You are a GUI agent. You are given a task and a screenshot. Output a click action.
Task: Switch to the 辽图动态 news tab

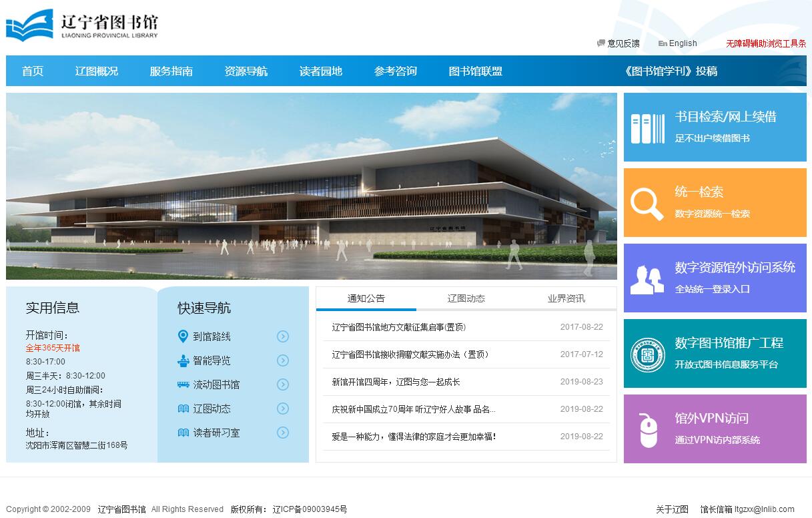[466, 298]
